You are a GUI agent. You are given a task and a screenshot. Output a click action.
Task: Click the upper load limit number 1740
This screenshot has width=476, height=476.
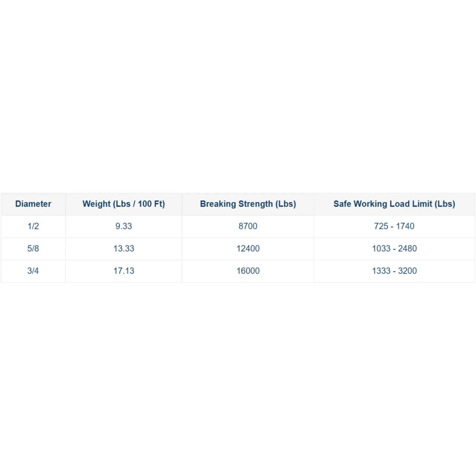pyautogui.click(x=405, y=226)
